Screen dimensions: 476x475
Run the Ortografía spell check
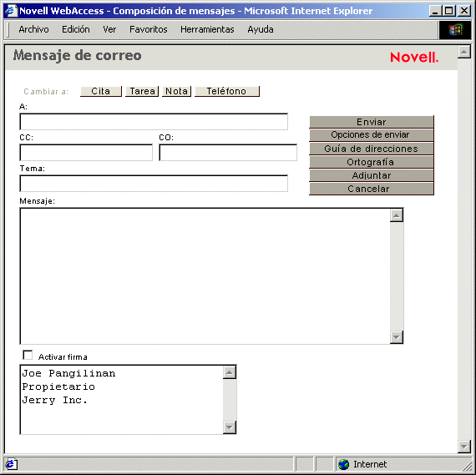[x=372, y=162]
